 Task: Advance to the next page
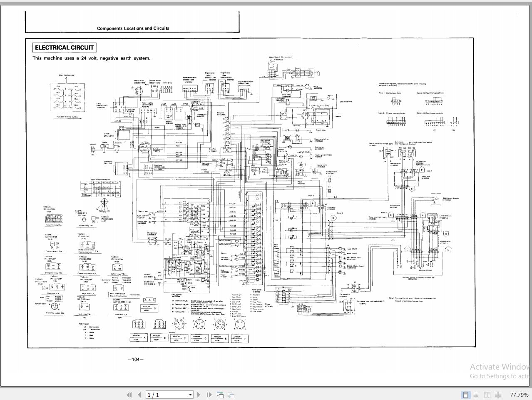[199, 395]
